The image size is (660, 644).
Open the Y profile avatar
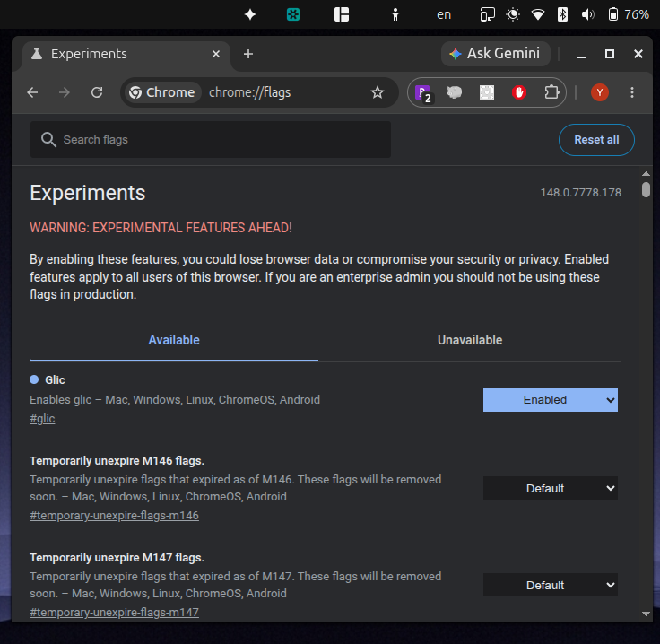[x=599, y=92]
